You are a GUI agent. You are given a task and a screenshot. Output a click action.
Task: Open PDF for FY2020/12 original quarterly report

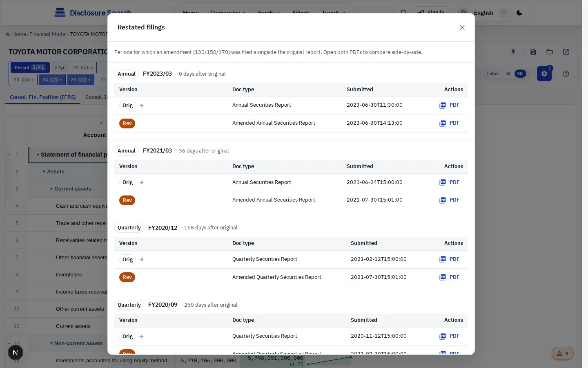coord(450,259)
